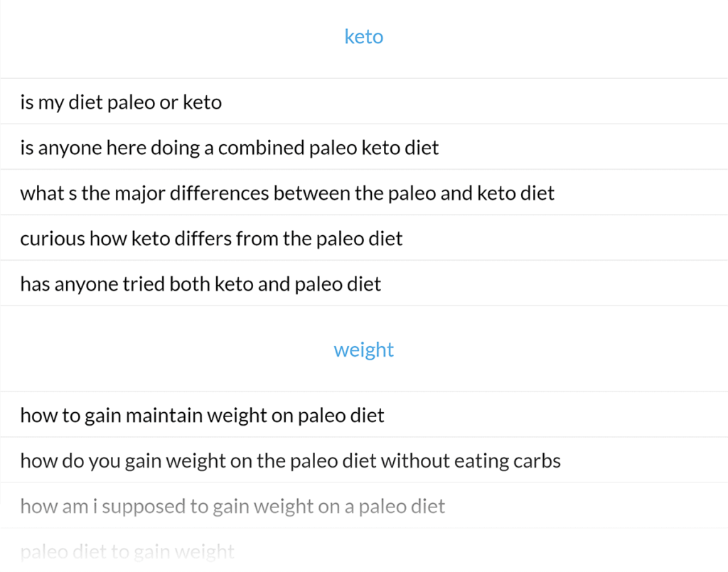The height and width of the screenshot is (572, 728).
Task: Click the faded "paleo diet to gain weight" row
Action: point(127,551)
